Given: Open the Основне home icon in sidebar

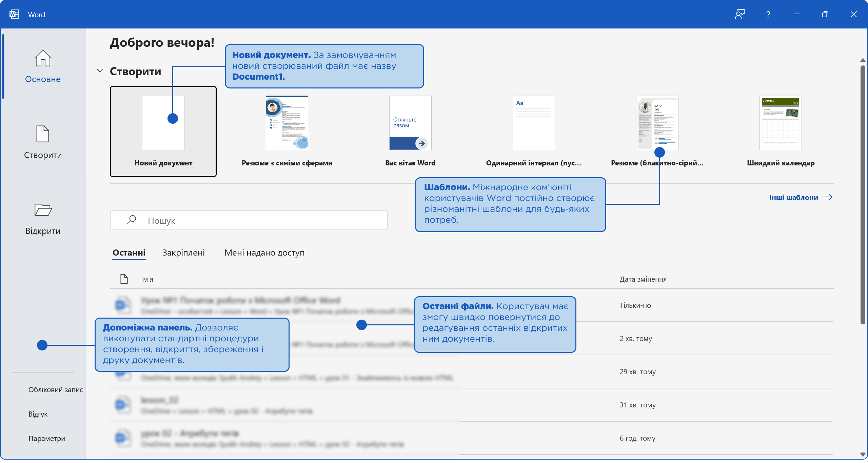Looking at the screenshot, I should (43, 58).
